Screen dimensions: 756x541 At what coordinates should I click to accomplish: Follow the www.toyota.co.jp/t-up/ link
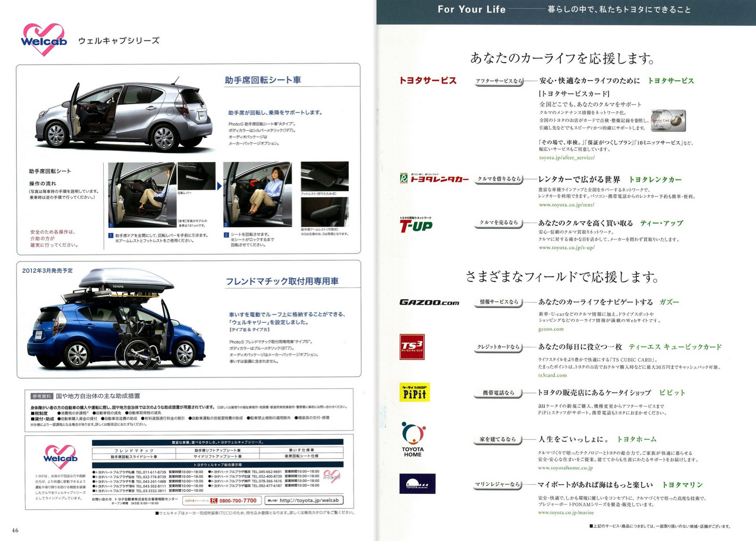click(x=566, y=247)
